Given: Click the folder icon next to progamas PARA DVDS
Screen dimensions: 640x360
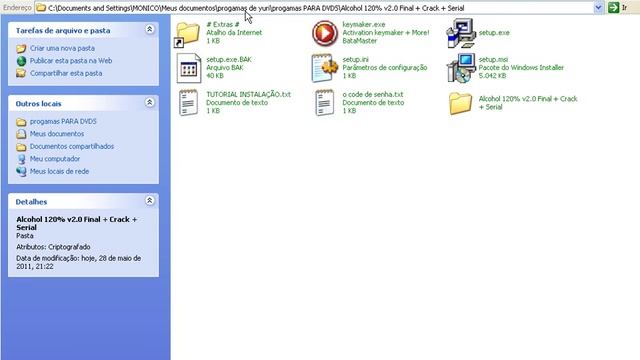Looking at the screenshot, I should click(x=21, y=122).
